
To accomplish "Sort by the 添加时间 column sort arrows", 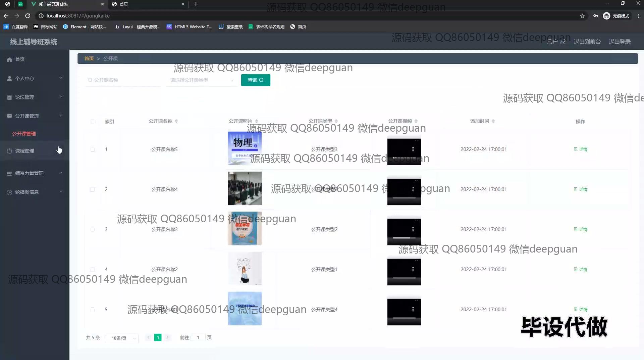I will pyautogui.click(x=493, y=121).
